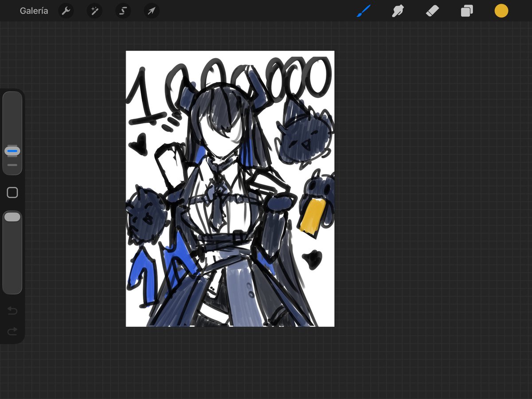Open the Galería gallery view
Image resolution: width=532 pixels, height=399 pixels.
pyautogui.click(x=34, y=11)
